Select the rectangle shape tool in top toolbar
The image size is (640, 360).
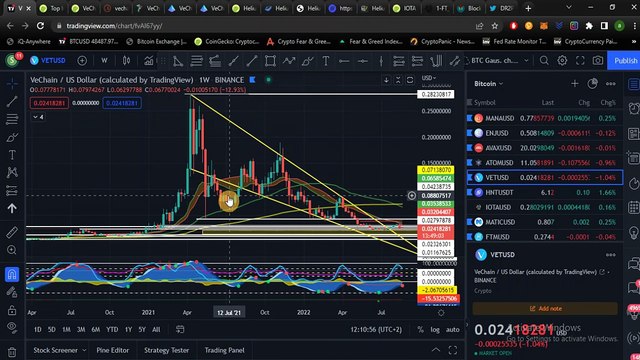pos(270,61)
